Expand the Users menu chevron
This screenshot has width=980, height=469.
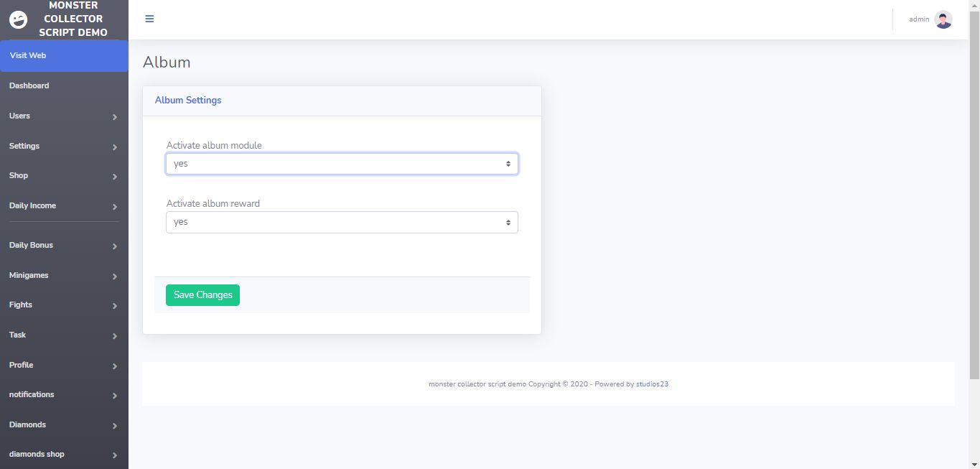115,117
